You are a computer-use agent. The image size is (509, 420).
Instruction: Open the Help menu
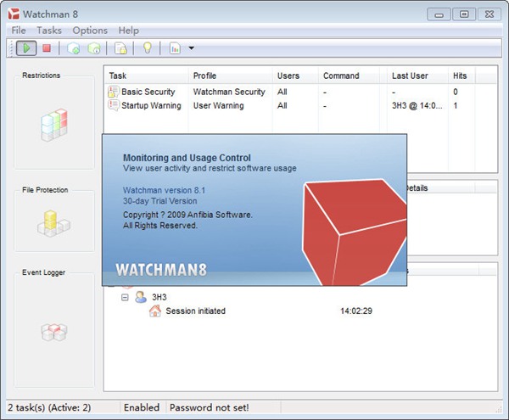point(129,31)
